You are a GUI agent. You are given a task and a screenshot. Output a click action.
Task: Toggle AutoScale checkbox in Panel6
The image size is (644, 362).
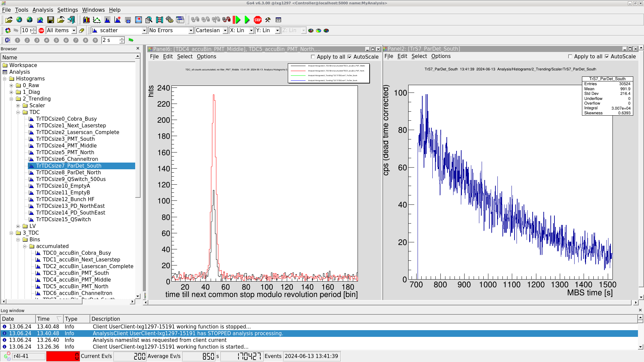(x=349, y=57)
